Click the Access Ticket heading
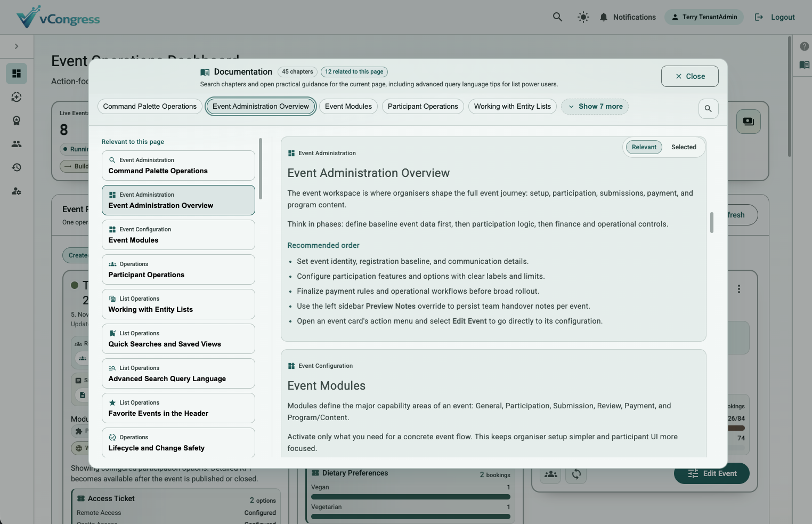This screenshot has width=812, height=524. point(111,499)
